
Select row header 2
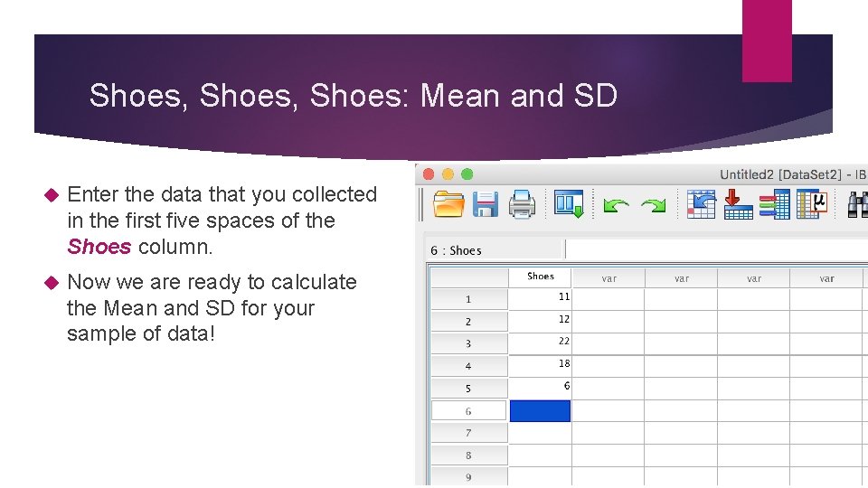469,322
